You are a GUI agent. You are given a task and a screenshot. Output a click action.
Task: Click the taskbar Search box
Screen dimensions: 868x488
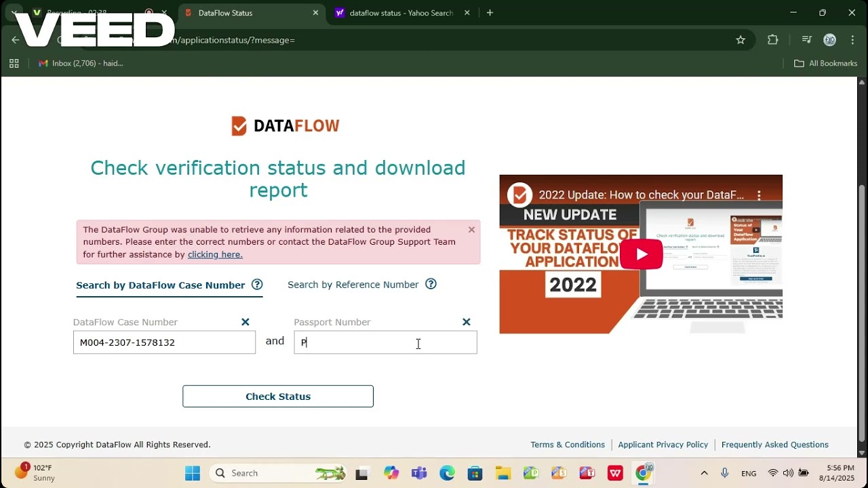pos(278,473)
